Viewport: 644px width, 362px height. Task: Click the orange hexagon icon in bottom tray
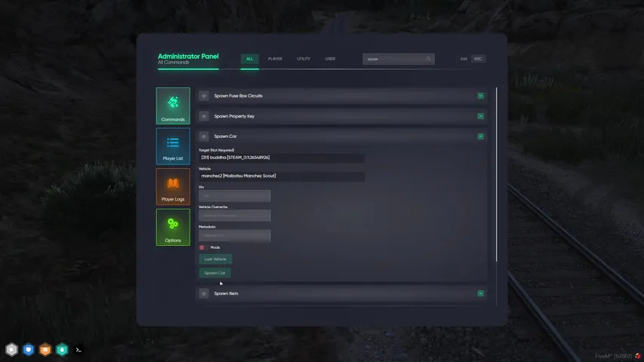coord(45,350)
